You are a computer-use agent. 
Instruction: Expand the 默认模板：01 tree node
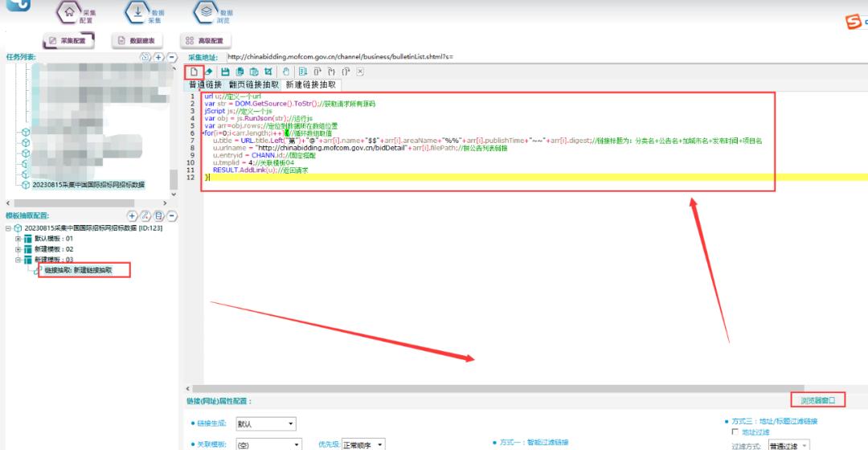[x=18, y=239]
